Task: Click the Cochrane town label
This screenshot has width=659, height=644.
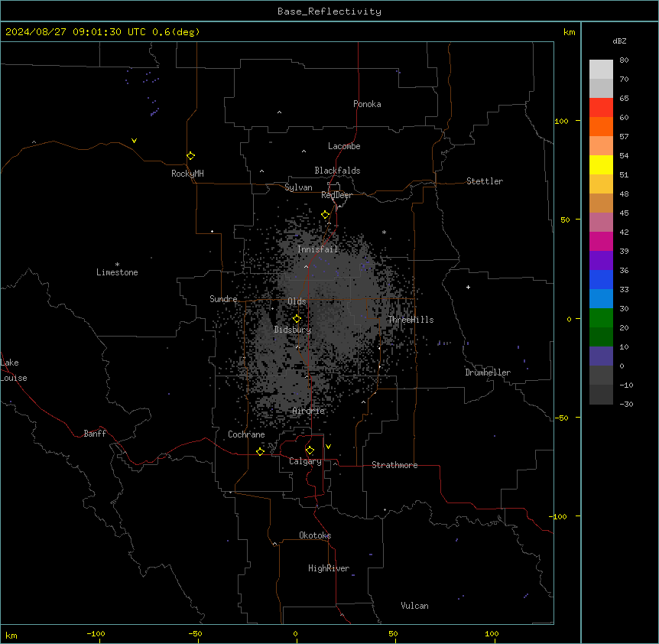Action: [x=246, y=434]
